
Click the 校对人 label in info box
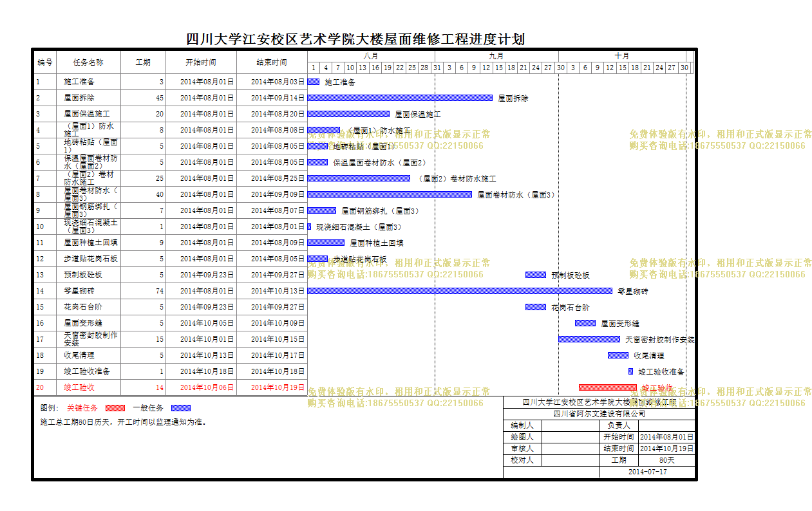522,460
